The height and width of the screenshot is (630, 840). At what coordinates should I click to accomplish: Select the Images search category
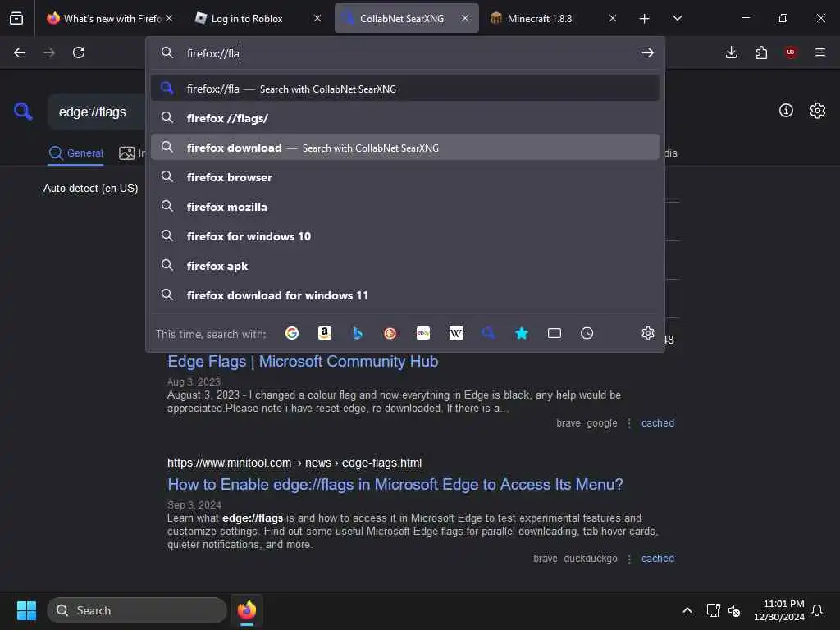pyautogui.click(x=132, y=153)
